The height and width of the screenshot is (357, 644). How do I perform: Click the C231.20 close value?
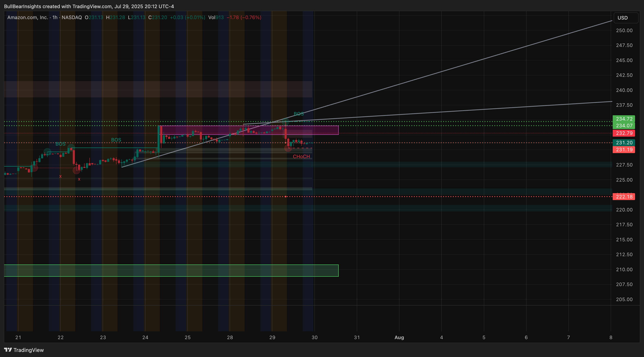pos(158,17)
